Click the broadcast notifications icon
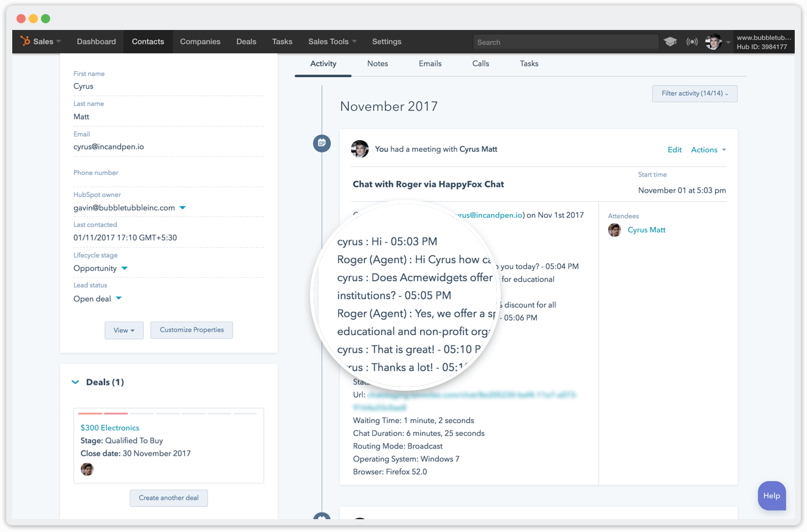 pyautogui.click(x=692, y=42)
